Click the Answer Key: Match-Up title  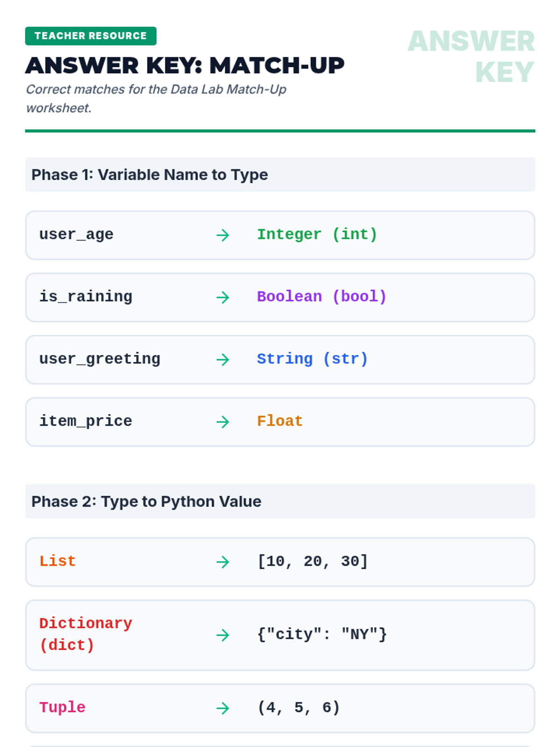click(185, 65)
